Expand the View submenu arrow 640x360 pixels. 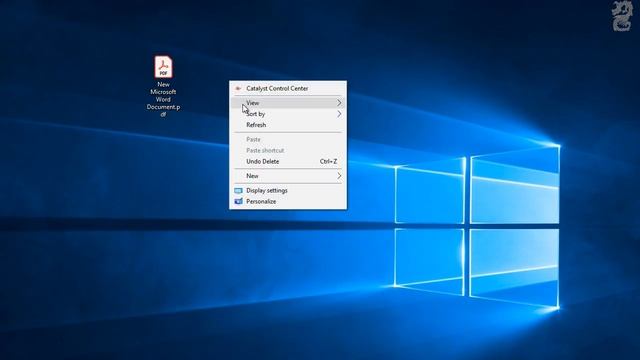(339, 103)
